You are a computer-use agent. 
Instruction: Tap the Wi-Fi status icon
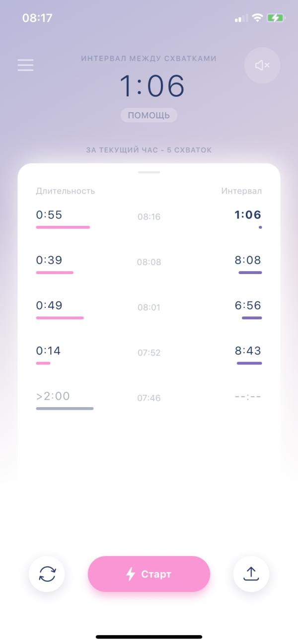click(x=257, y=18)
